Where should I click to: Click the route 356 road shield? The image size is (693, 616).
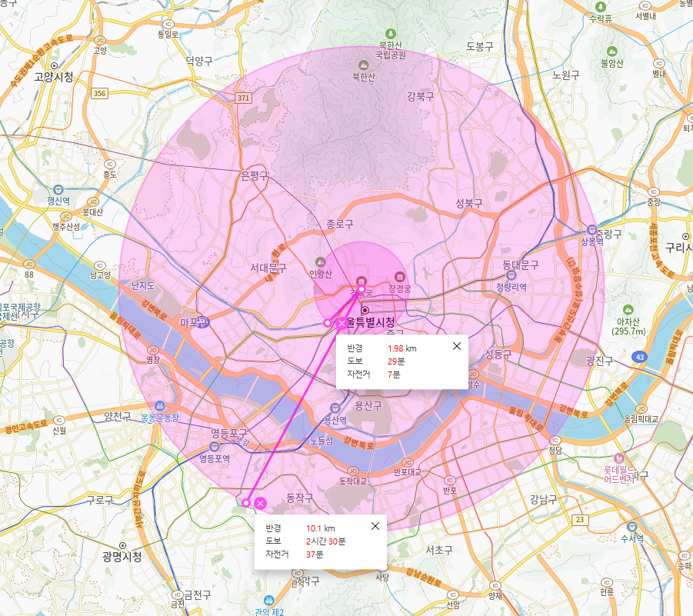click(98, 93)
